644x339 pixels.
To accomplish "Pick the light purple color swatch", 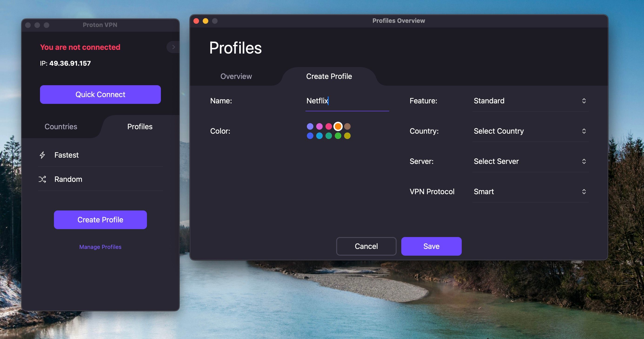I will pyautogui.click(x=310, y=126).
